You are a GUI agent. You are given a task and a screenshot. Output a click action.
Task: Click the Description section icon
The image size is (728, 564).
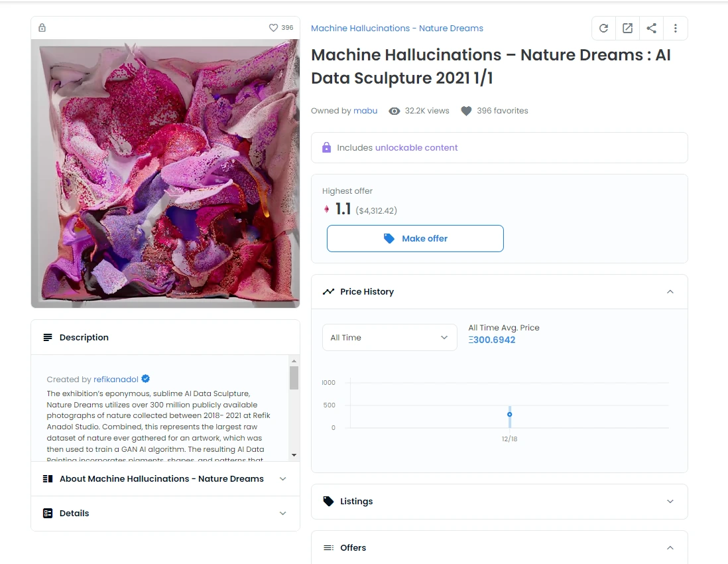coord(47,337)
